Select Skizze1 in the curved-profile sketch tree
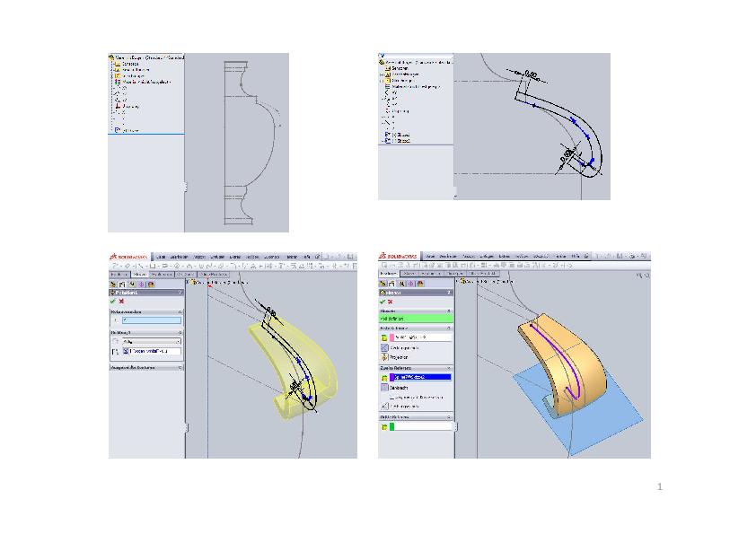The image size is (756, 534). [x=398, y=135]
